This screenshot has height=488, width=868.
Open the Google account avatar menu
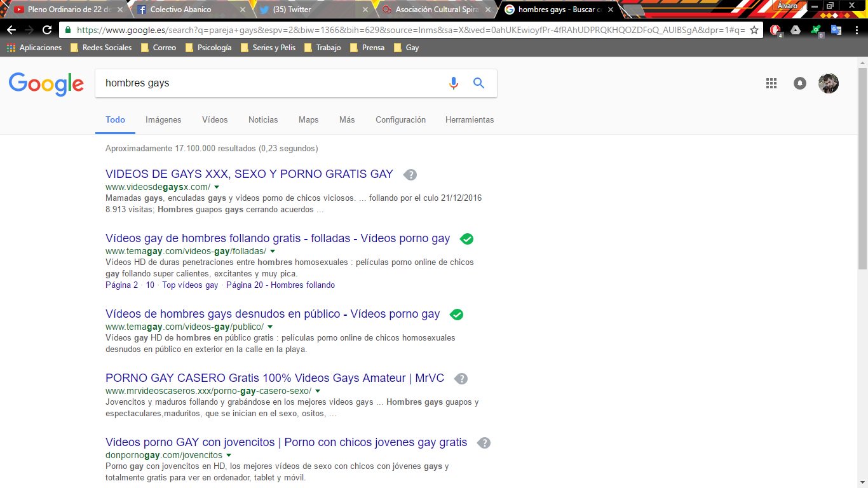[x=829, y=83]
